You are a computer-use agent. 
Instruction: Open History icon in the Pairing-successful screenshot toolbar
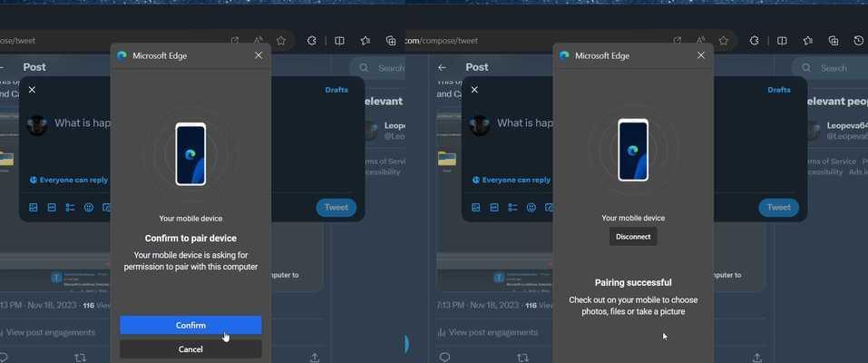click(859, 41)
